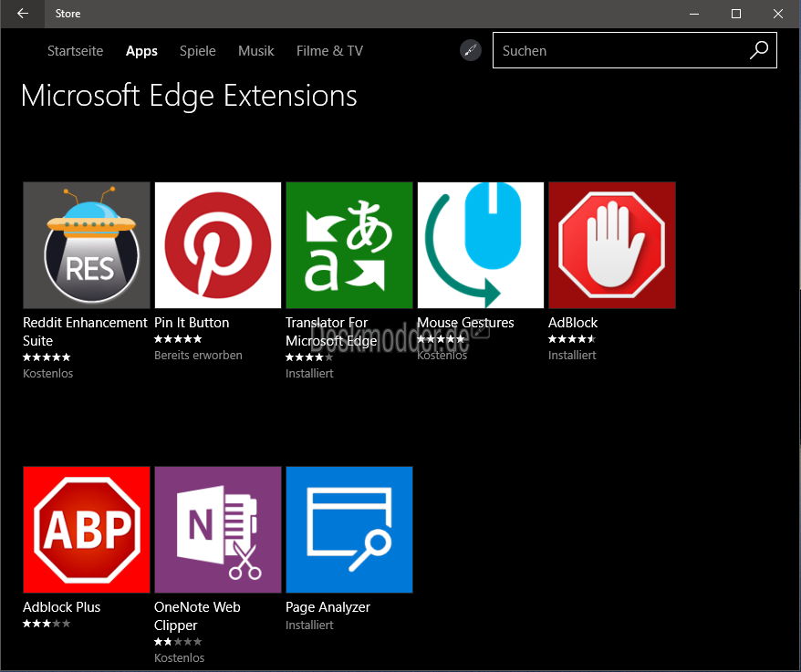This screenshot has height=672, width=801.
Task: Open the AdBlock hand stop-sign icon
Action: coord(612,245)
